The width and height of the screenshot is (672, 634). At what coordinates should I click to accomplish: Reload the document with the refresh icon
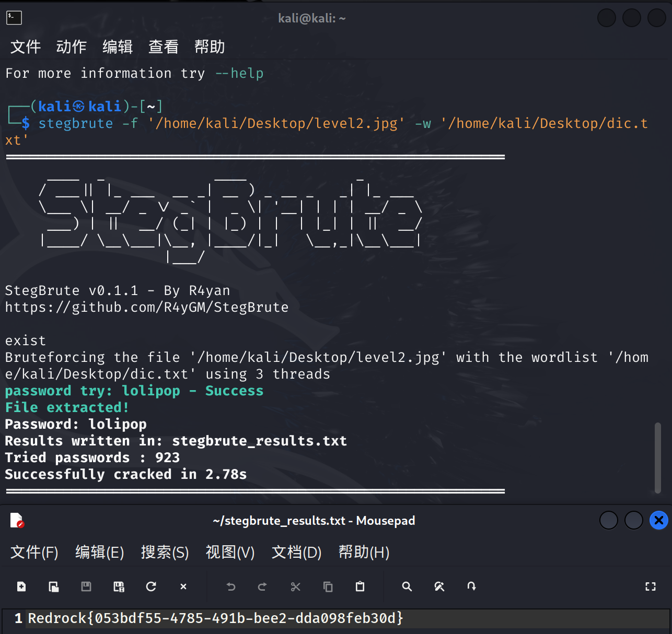(x=151, y=586)
